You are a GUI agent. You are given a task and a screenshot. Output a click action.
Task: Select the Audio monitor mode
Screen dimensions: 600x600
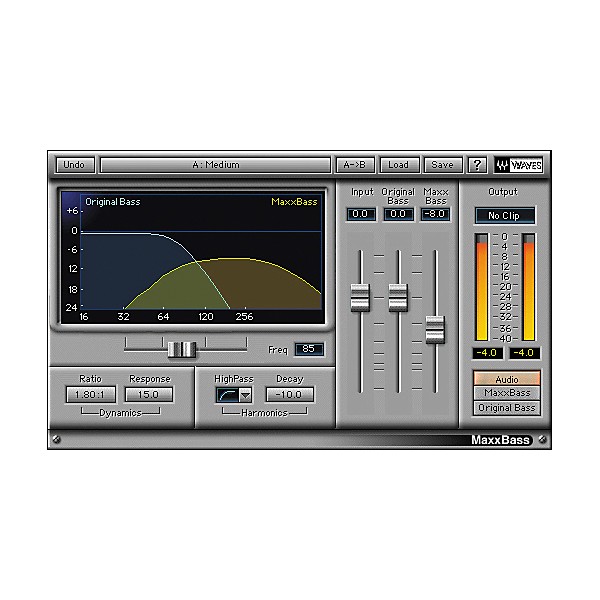coord(507,379)
